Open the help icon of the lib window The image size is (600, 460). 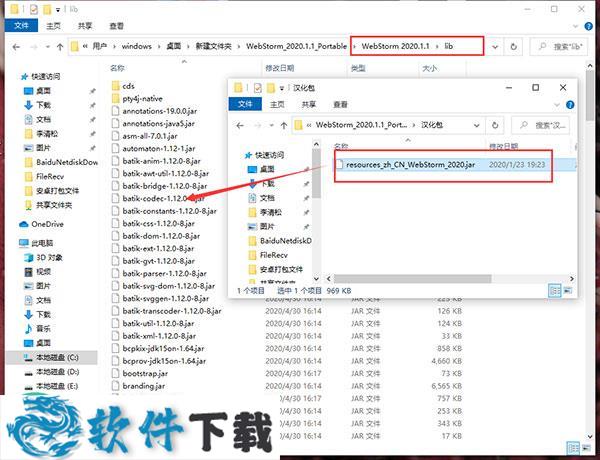point(589,26)
